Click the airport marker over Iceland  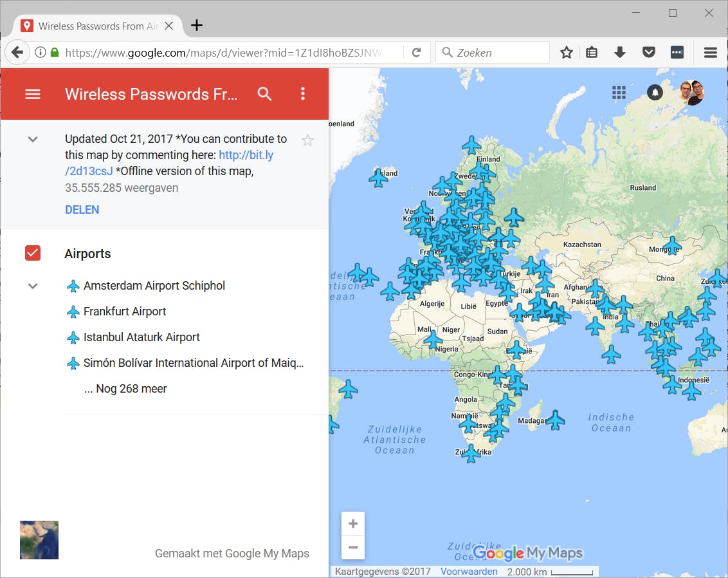pyautogui.click(x=378, y=178)
